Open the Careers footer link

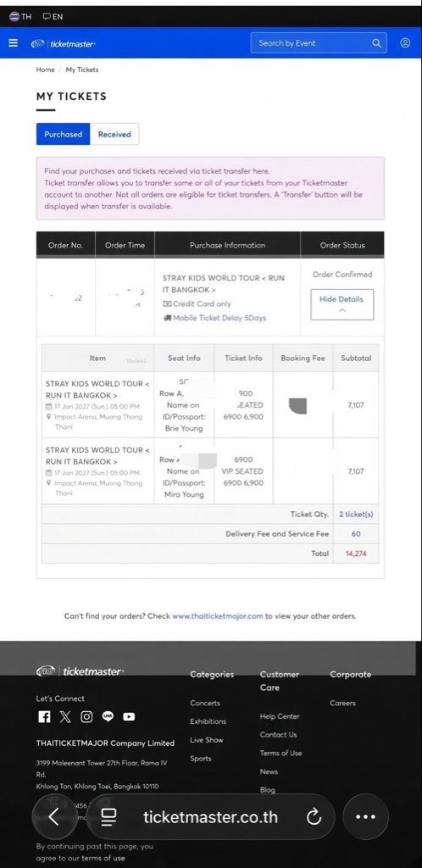click(343, 703)
